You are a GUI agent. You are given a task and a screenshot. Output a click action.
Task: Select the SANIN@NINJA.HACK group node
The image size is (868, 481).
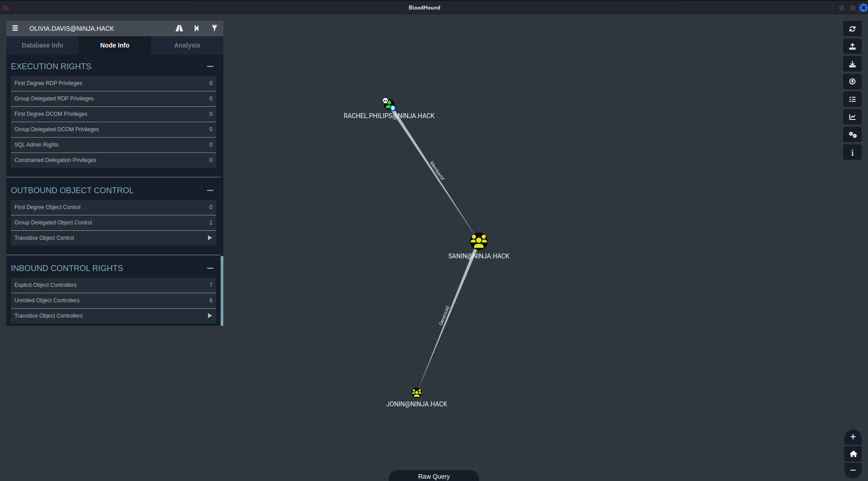pyautogui.click(x=478, y=241)
